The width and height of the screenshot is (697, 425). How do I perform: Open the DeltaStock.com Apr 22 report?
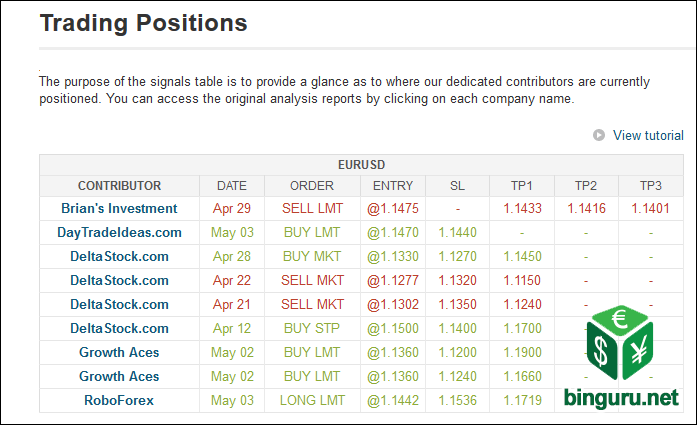tap(119, 280)
